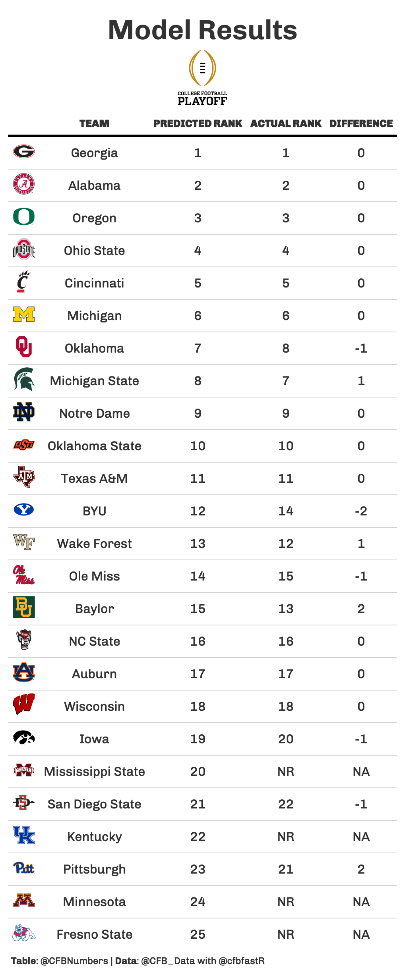Select the DIFFERENCE column header

click(361, 123)
